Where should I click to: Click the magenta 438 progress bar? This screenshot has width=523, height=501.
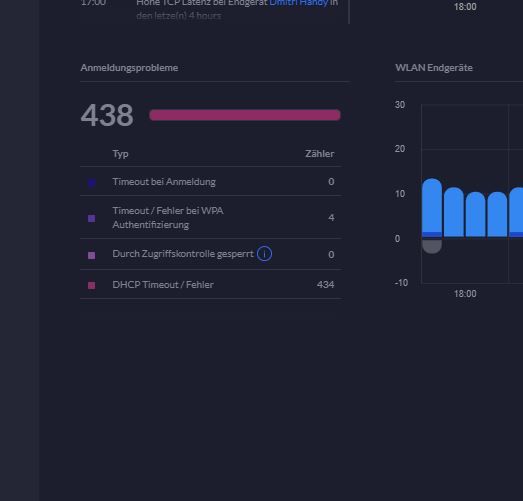pos(245,115)
